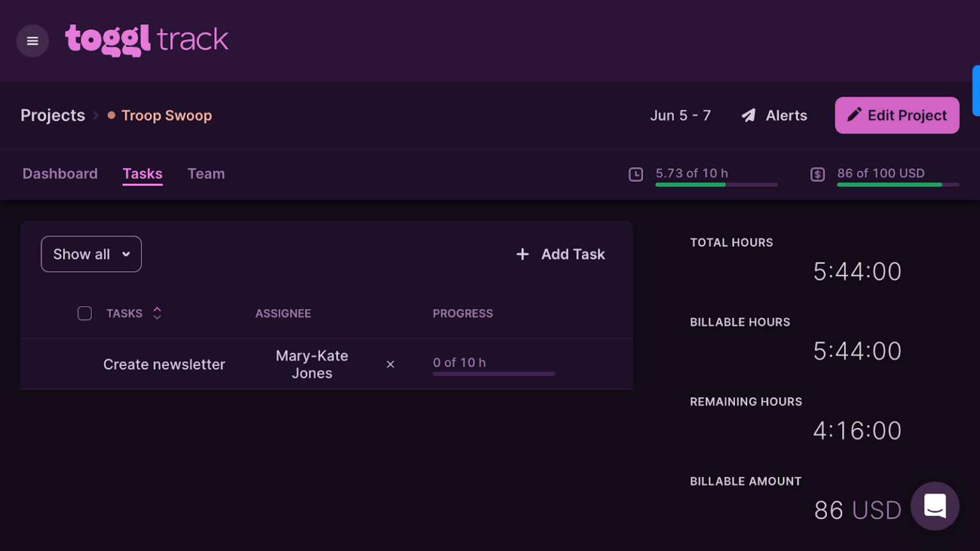Switch to the Team tab

click(x=206, y=173)
